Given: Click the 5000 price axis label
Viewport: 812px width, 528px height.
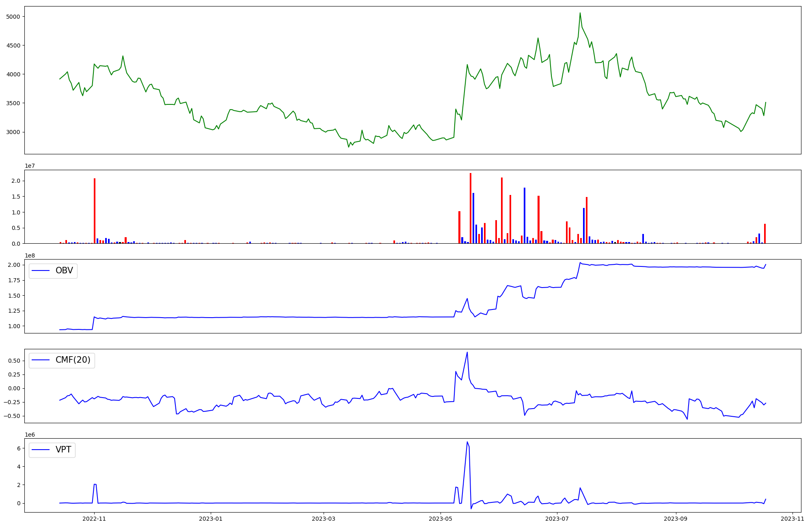Looking at the screenshot, I should [x=13, y=17].
